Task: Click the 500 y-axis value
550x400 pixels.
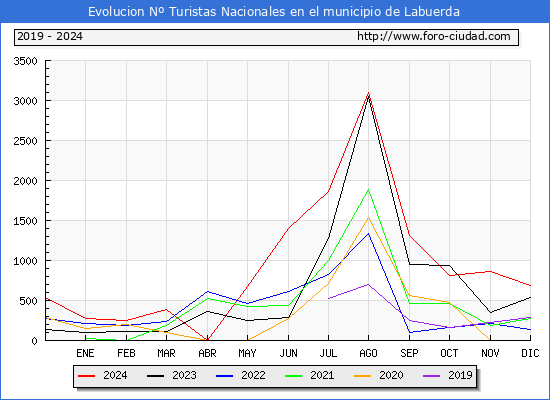Action: [x=28, y=301]
